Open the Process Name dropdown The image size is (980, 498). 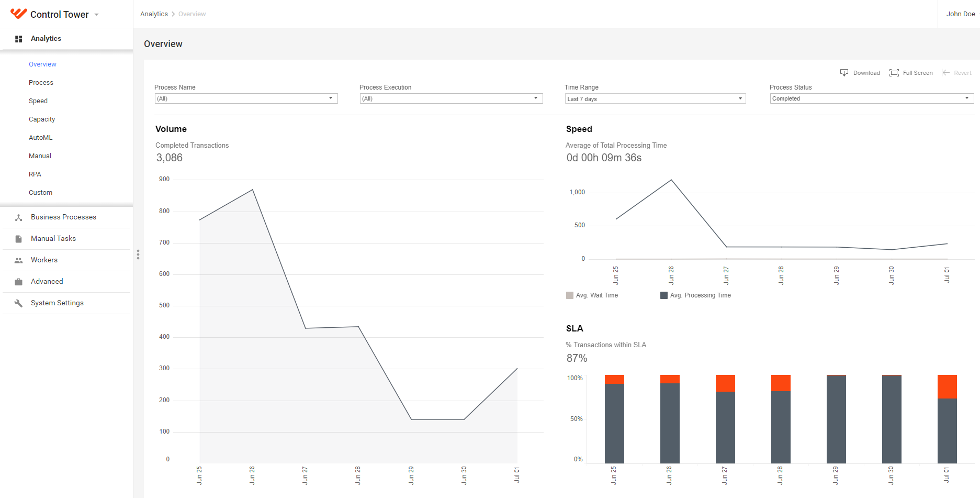click(246, 98)
